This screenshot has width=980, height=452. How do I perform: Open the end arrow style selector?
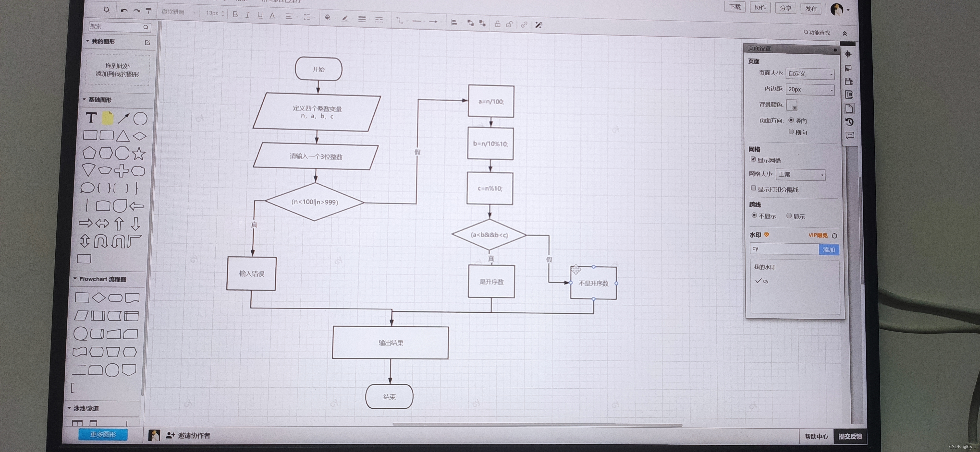[433, 22]
